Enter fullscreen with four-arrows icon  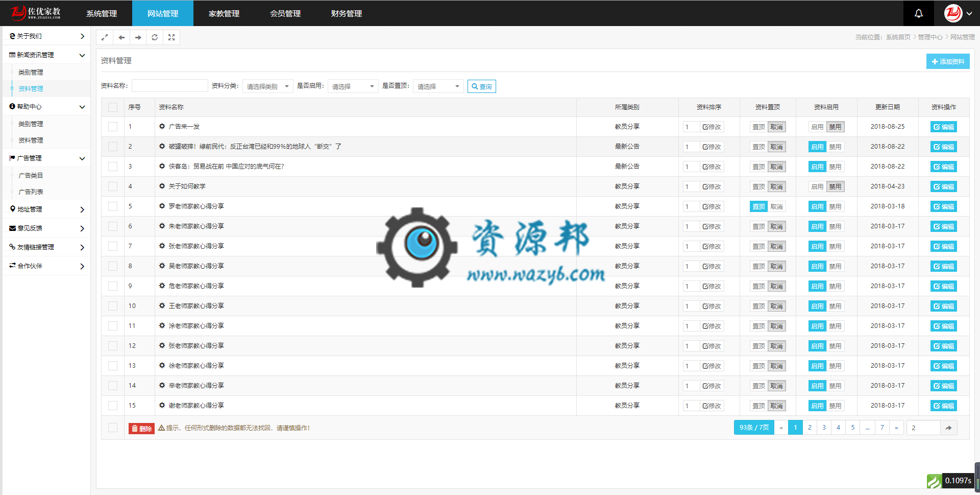click(171, 37)
